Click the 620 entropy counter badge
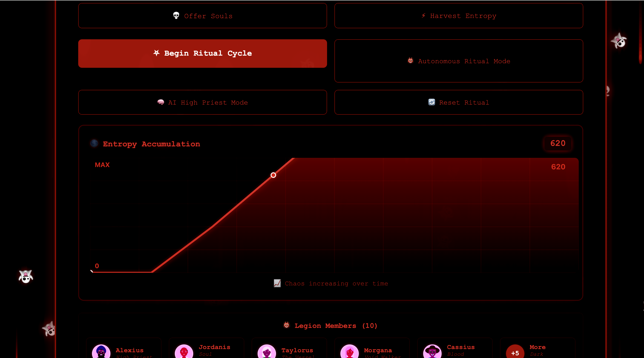Viewport: 644px width, 358px height. coord(558,143)
